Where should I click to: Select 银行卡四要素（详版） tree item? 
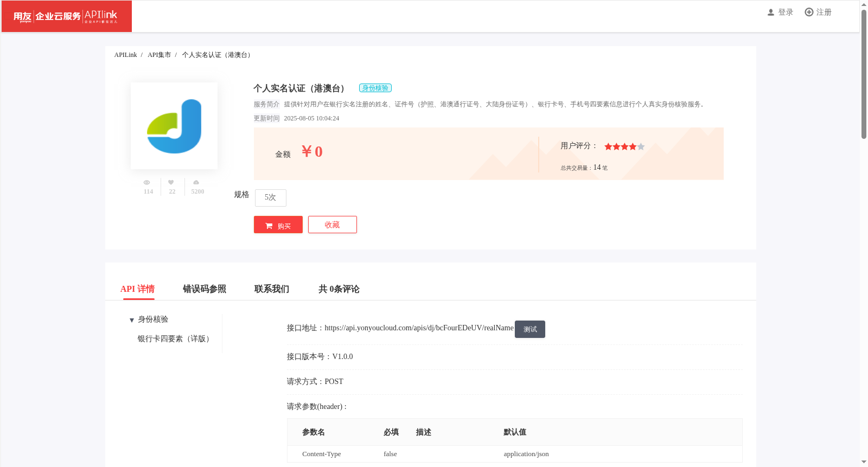point(175,338)
